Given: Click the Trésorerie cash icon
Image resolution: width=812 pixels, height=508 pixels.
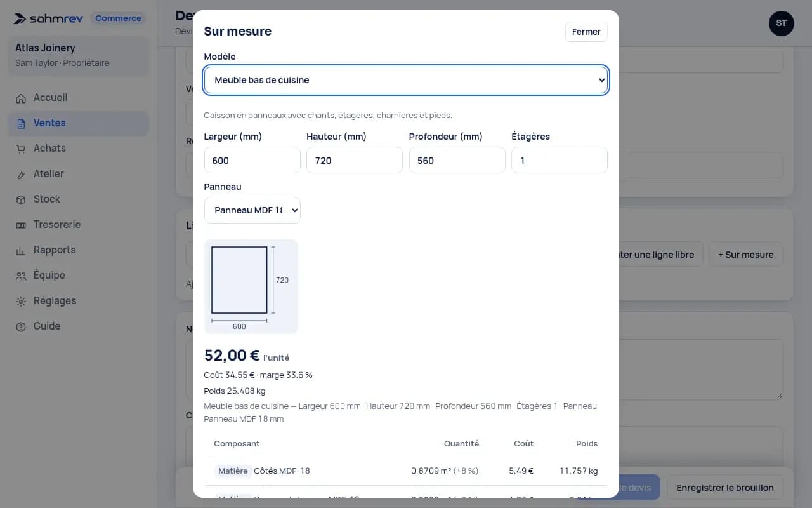Looking at the screenshot, I should point(21,225).
